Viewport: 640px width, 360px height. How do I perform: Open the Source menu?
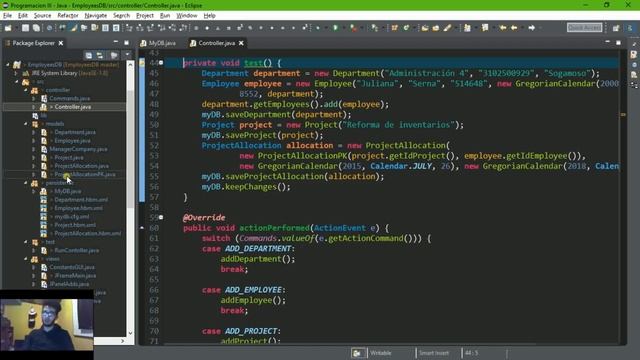coord(42,16)
